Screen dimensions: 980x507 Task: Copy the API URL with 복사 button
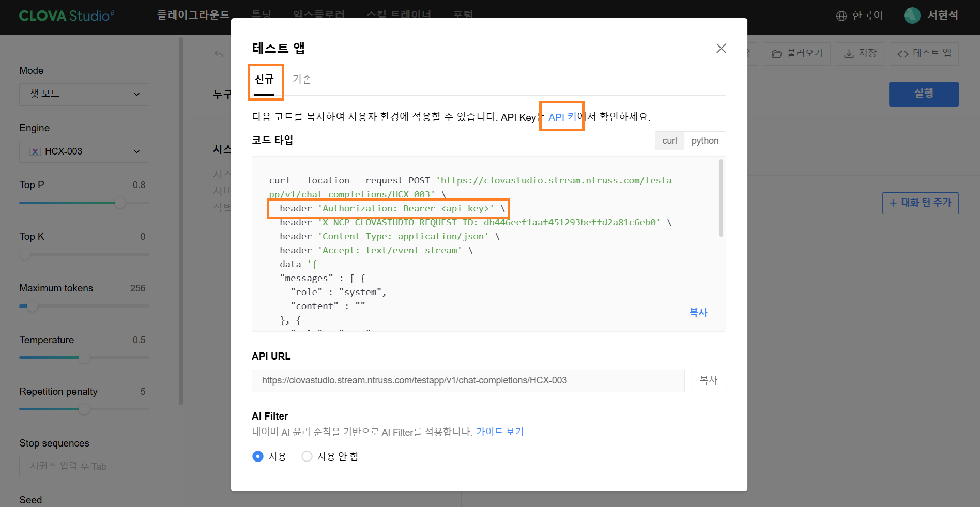pos(708,380)
